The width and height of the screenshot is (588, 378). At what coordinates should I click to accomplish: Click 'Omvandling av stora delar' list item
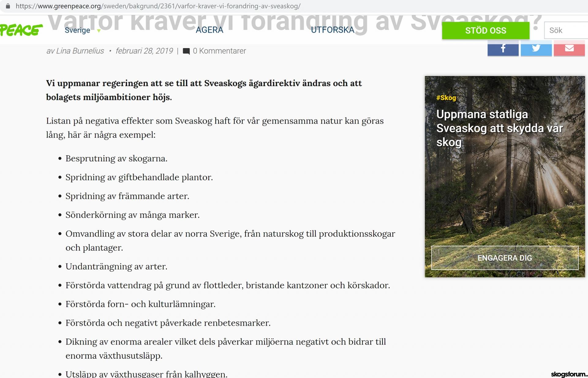(230, 241)
